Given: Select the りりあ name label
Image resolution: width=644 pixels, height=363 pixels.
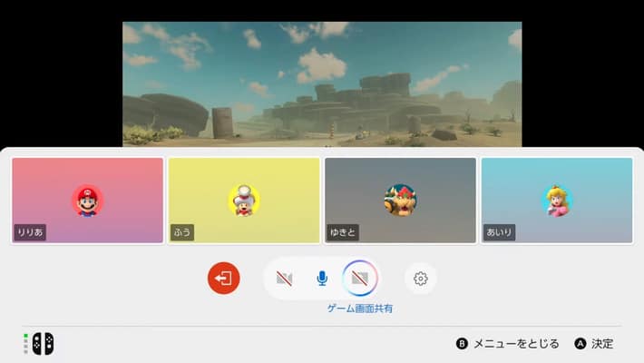Looking at the screenshot, I should (x=30, y=232).
